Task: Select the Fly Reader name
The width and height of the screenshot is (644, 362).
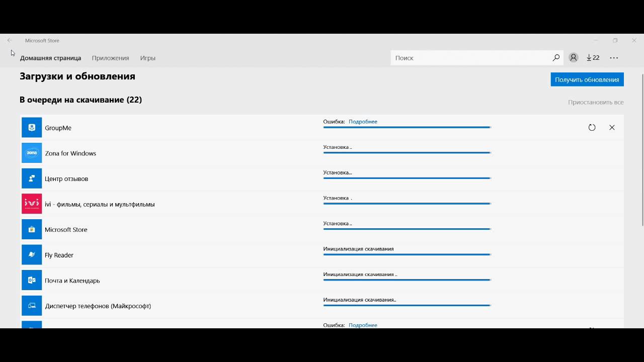Action: (x=59, y=255)
